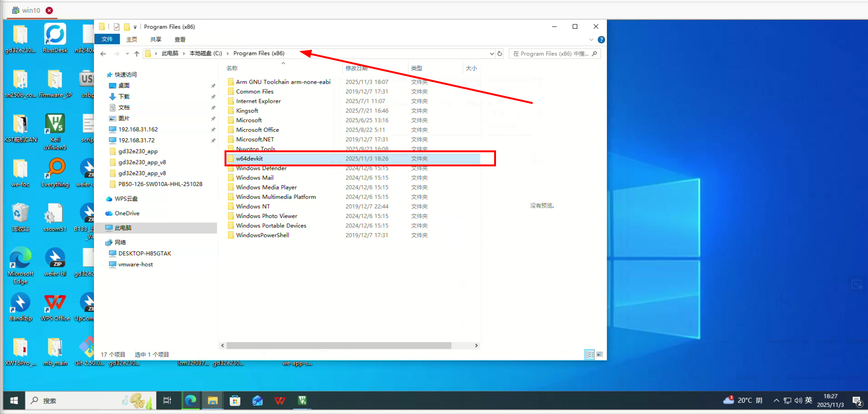Refresh the Program Files (x86) folder view
The width and height of the screenshot is (868, 414).
click(500, 54)
